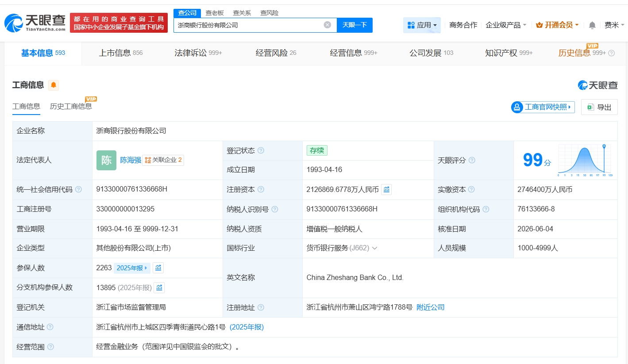Open the 商务合作 link

click(x=463, y=25)
